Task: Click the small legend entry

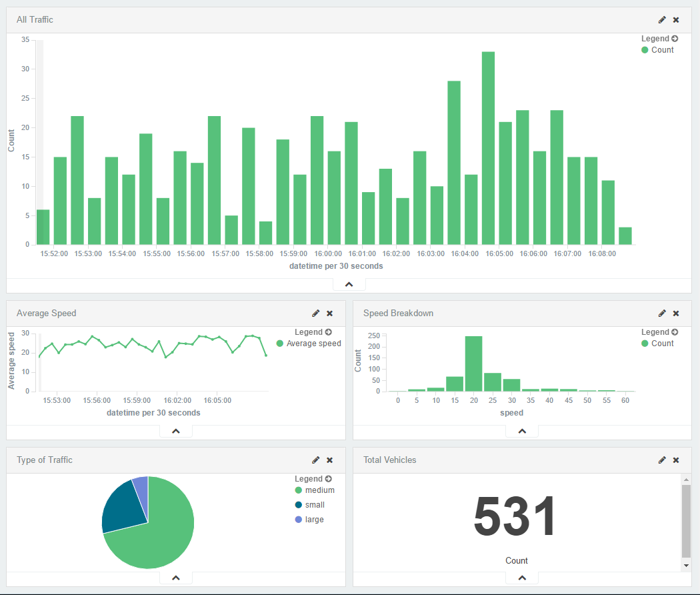Action: (315, 505)
